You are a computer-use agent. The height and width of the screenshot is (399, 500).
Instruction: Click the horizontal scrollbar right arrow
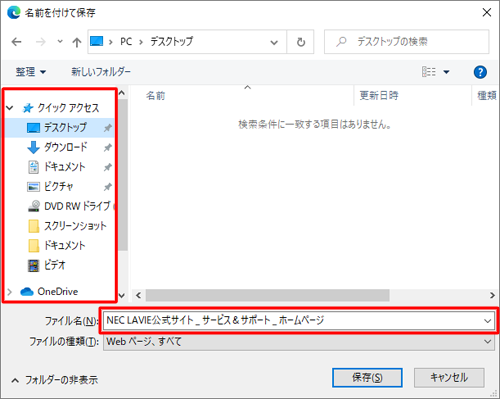click(492, 295)
